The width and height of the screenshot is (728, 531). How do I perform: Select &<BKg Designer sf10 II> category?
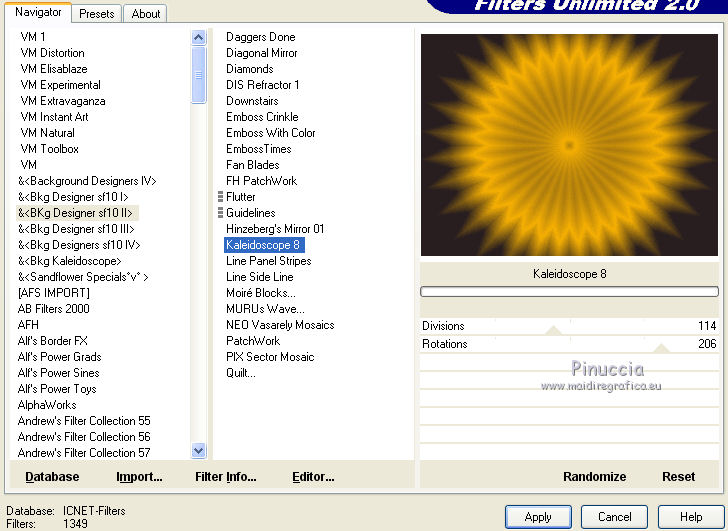(75, 213)
